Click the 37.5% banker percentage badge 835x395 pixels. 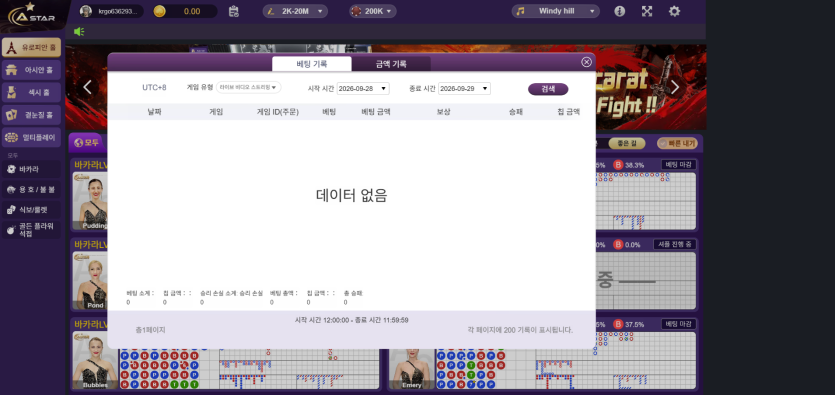point(629,324)
